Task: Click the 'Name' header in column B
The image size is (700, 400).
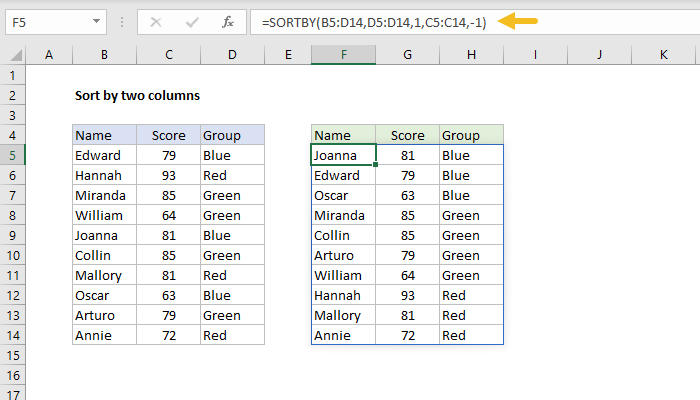Action: [x=104, y=135]
